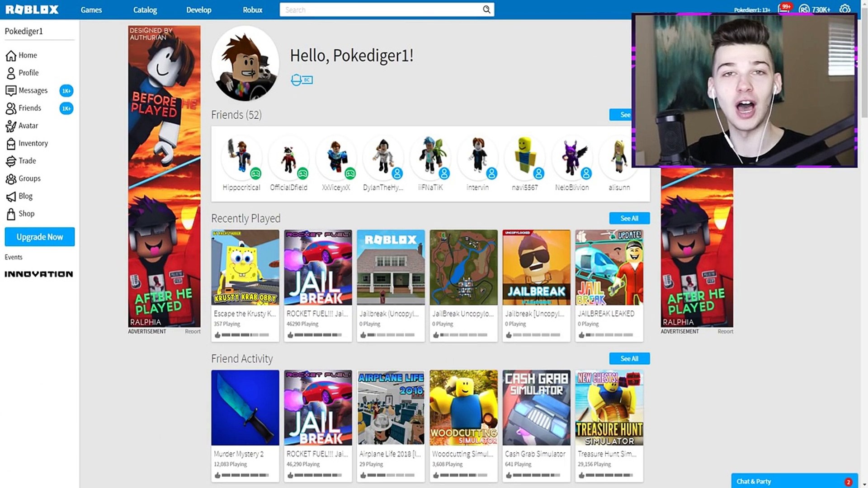
Task: Open the Inventory sidebar icon
Action: (x=11, y=144)
